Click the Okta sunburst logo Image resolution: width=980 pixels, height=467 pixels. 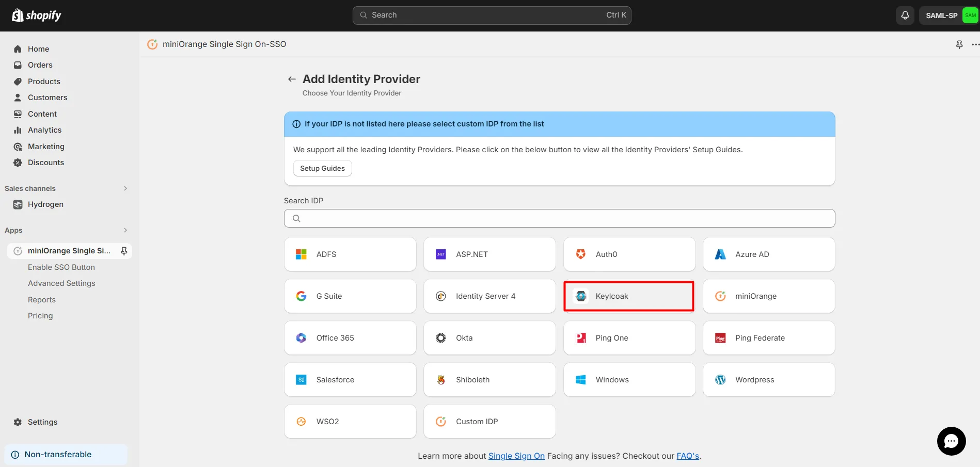coord(441,338)
